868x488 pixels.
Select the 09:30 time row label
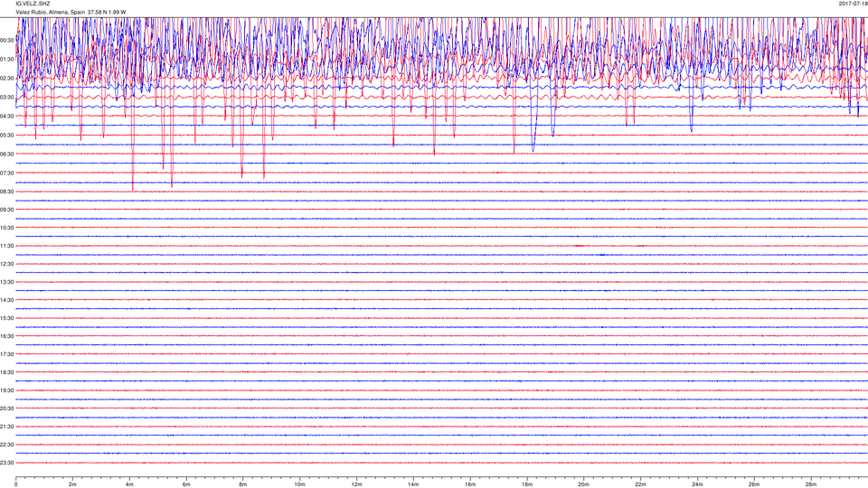click(6, 210)
